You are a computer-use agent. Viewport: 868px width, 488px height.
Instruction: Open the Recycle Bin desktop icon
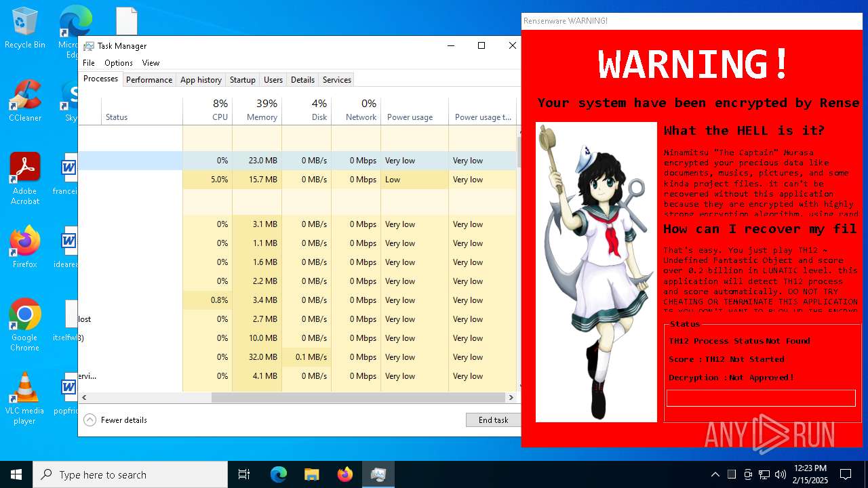pyautogui.click(x=25, y=28)
